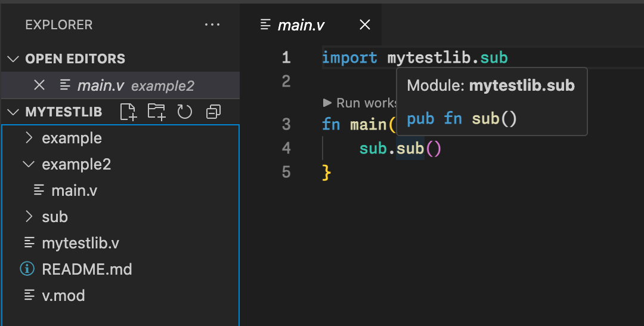Open the Explorer more actions menu
This screenshot has height=326, width=644.
pos(212,25)
